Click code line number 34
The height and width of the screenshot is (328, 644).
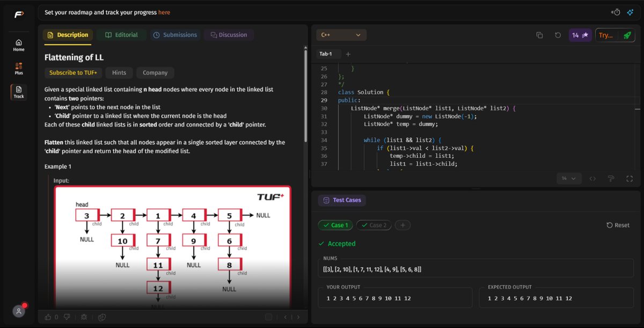(x=324, y=140)
